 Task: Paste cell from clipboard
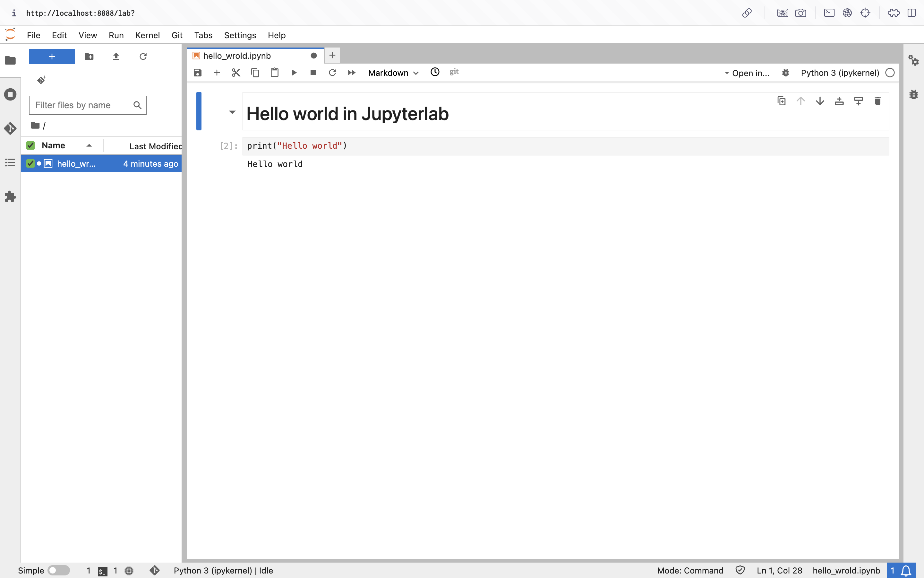pos(275,73)
